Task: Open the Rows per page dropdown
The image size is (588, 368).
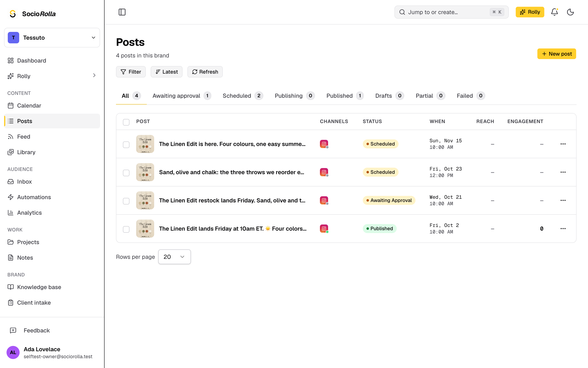Action: [x=174, y=257]
